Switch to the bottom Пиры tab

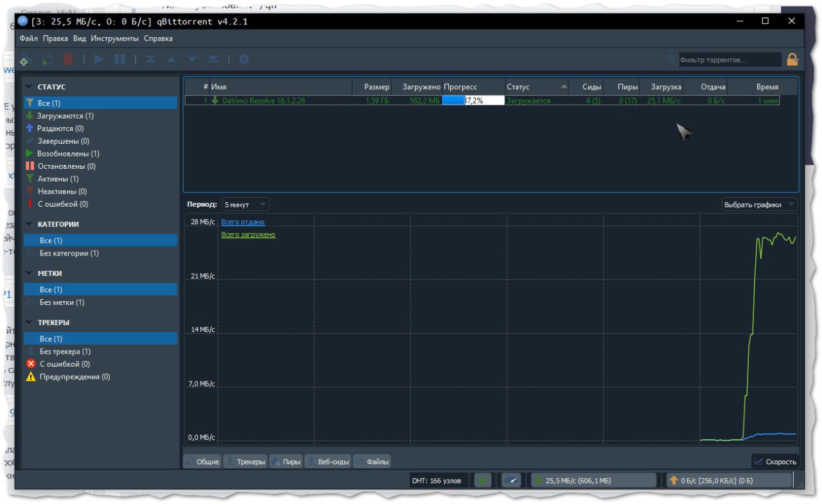point(286,462)
